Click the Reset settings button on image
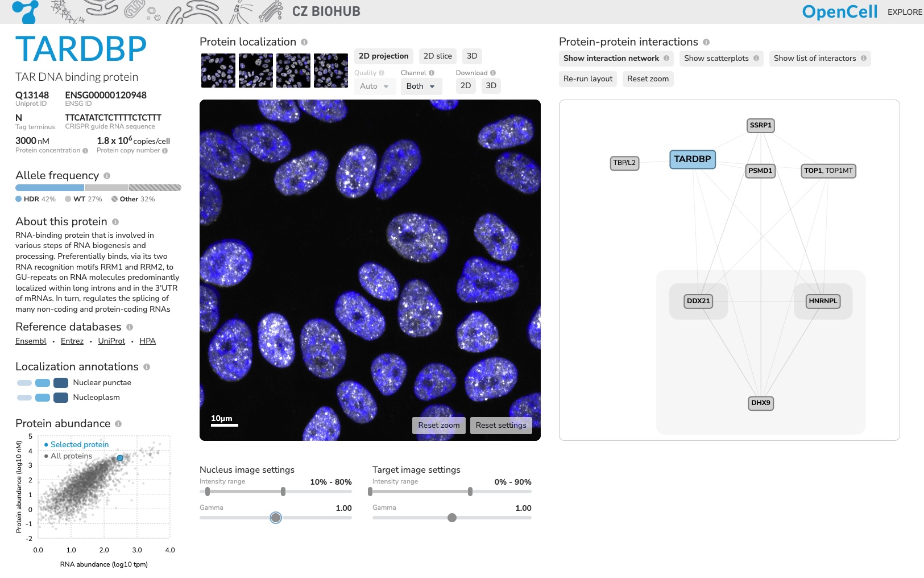The width and height of the screenshot is (924, 578). tap(501, 426)
